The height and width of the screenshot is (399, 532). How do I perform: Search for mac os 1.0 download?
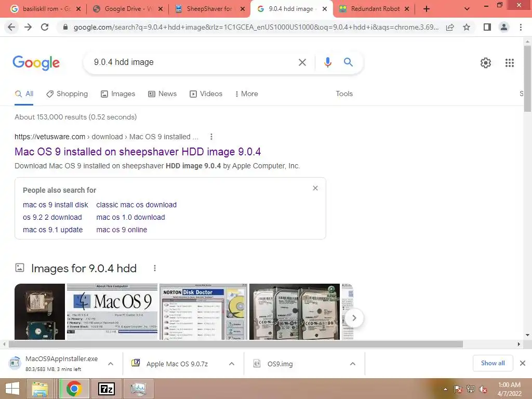(130, 218)
